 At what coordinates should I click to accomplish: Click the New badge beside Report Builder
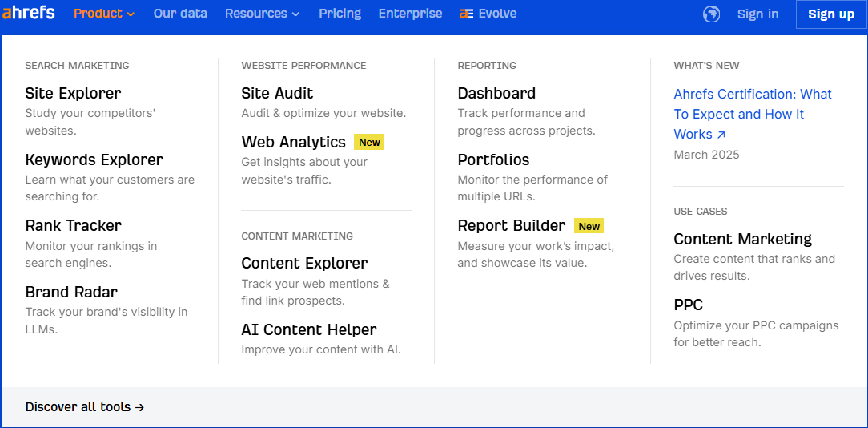[589, 226]
